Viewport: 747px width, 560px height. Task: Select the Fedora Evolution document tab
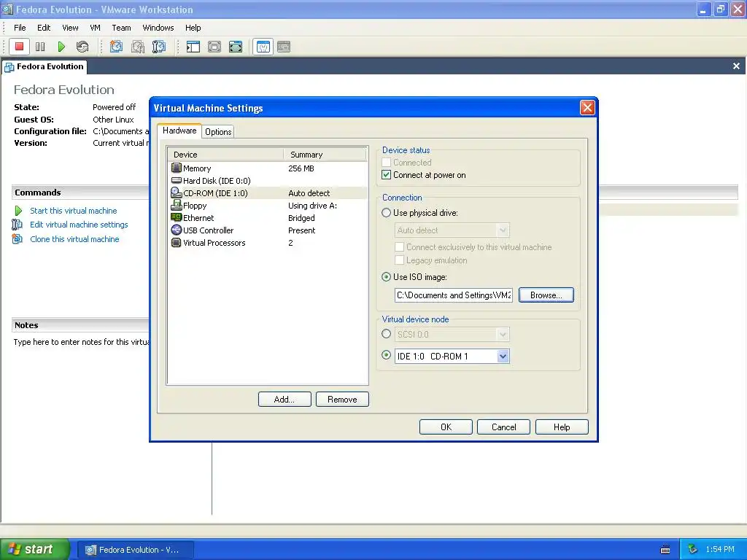pyautogui.click(x=44, y=66)
